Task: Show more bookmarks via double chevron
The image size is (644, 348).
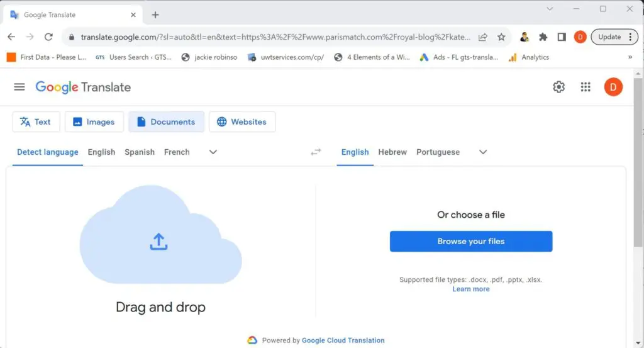Action: click(630, 57)
